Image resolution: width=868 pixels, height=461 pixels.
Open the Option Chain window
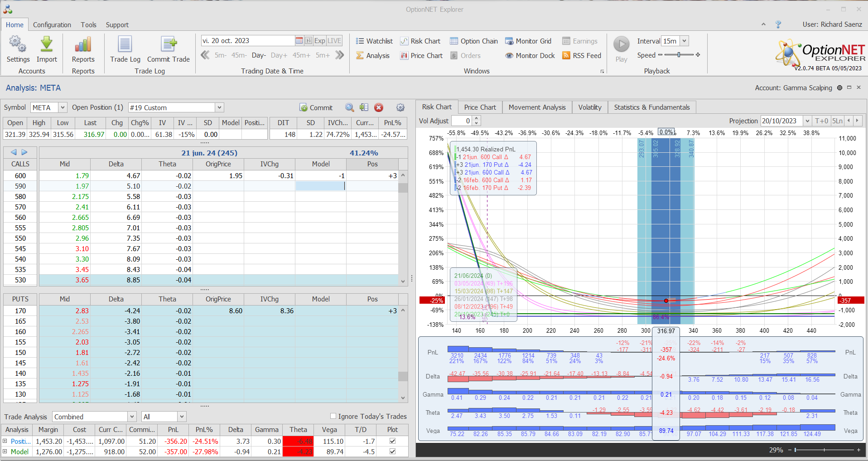pyautogui.click(x=474, y=41)
